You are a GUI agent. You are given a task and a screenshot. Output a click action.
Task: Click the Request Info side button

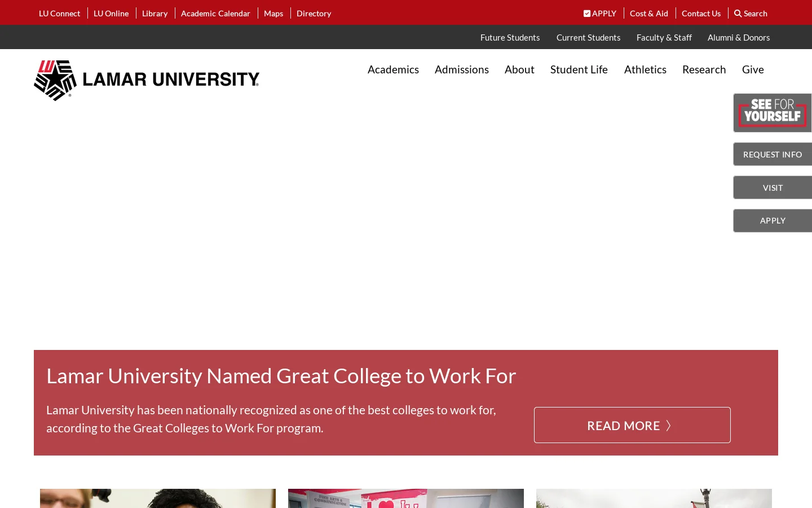(x=773, y=154)
